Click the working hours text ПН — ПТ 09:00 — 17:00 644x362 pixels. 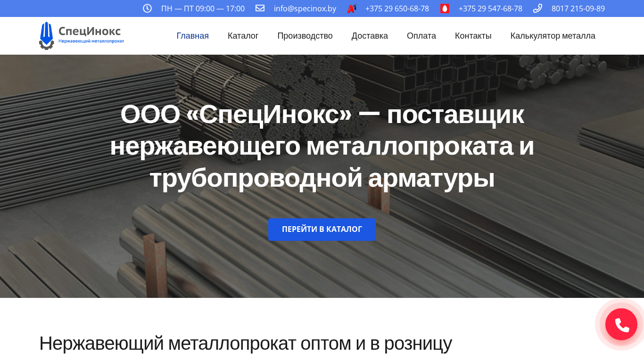click(203, 8)
